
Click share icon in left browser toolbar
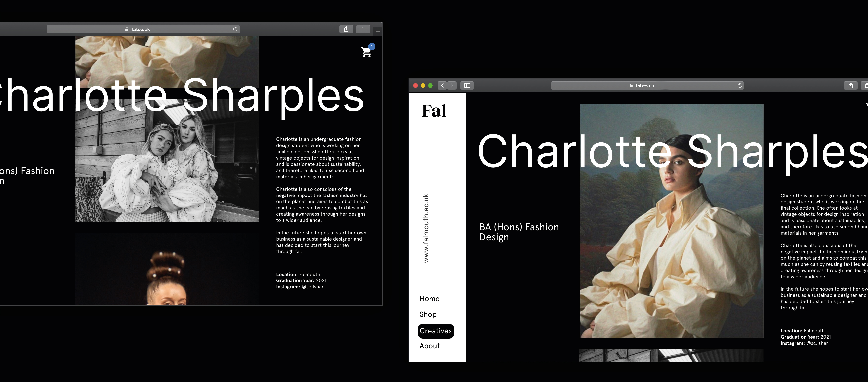346,29
